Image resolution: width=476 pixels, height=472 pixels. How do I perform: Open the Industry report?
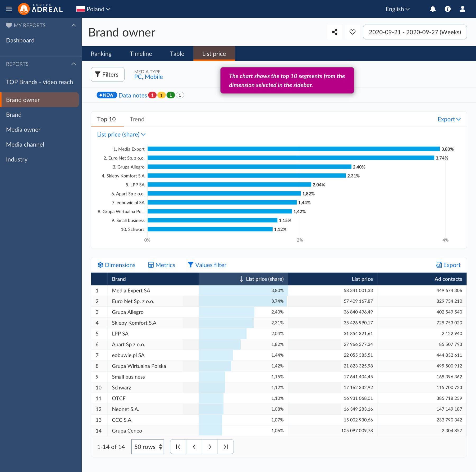tap(17, 159)
